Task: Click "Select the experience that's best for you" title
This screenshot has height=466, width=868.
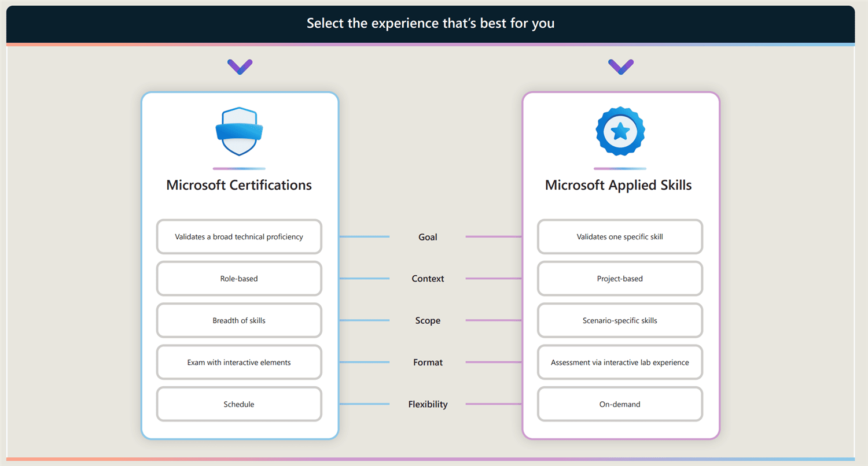Action: [x=431, y=23]
